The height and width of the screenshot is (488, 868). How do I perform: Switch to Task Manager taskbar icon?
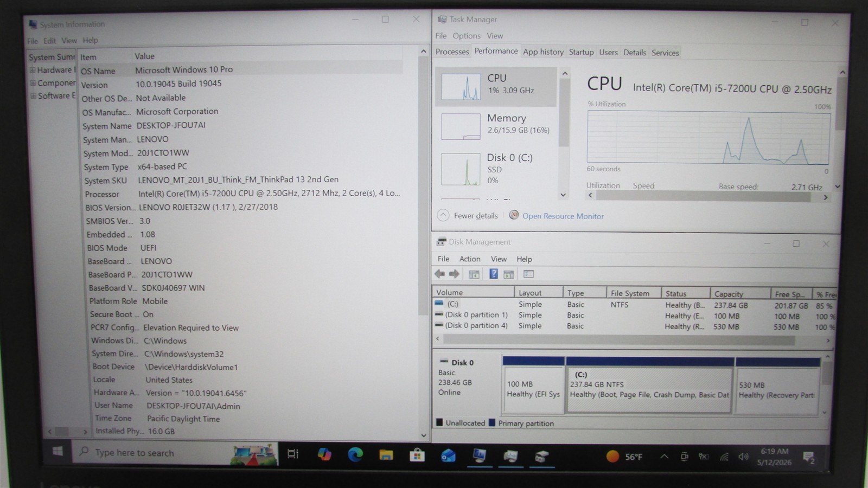point(510,456)
